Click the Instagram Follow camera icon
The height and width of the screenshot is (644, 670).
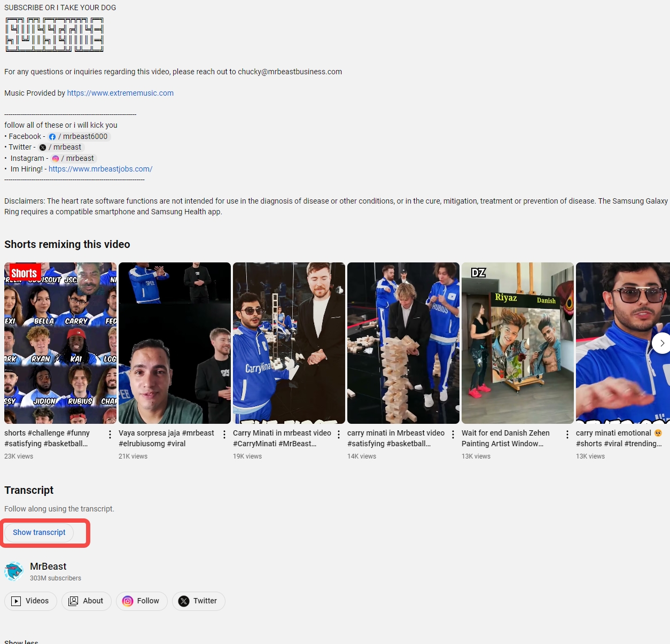[x=127, y=601]
